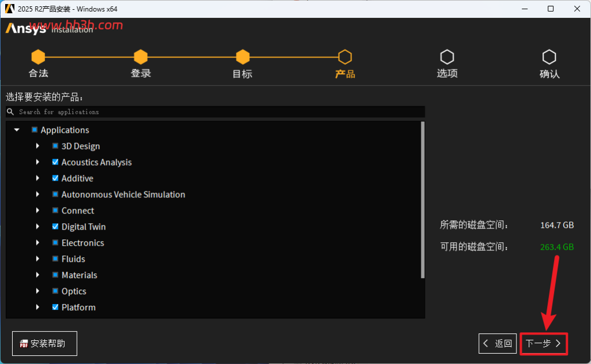Expand the Materials node
The width and height of the screenshot is (591, 364).
tap(38, 275)
